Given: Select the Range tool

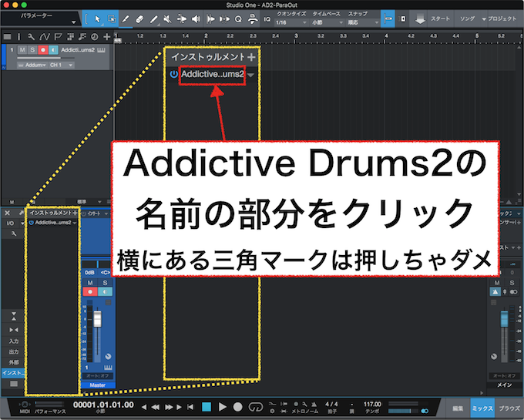Looking at the screenshot, I should coord(112,19).
